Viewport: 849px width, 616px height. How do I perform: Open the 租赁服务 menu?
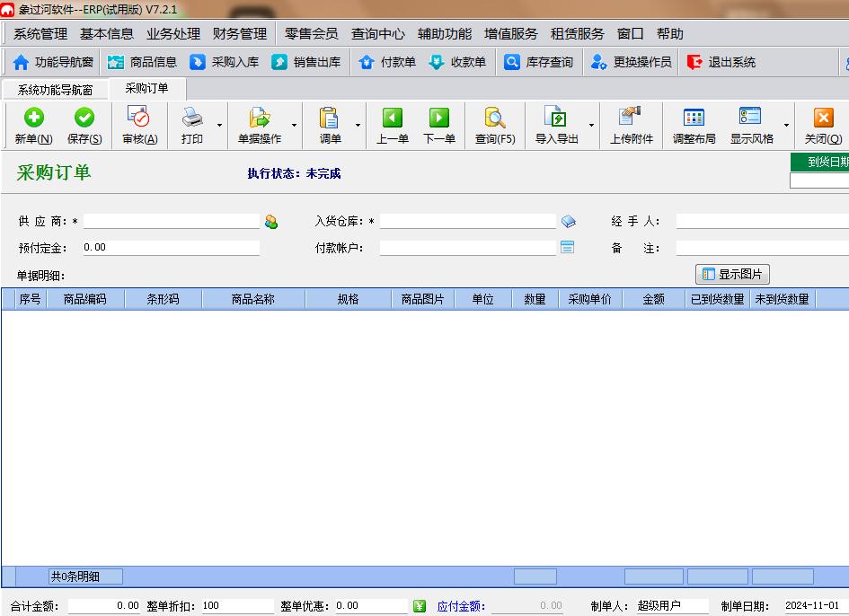pos(577,33)
